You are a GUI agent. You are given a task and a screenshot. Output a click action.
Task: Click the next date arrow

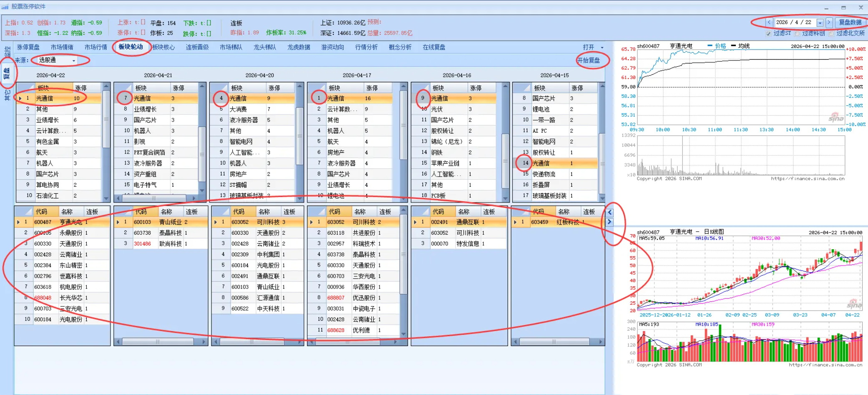[x=829, y=22]
